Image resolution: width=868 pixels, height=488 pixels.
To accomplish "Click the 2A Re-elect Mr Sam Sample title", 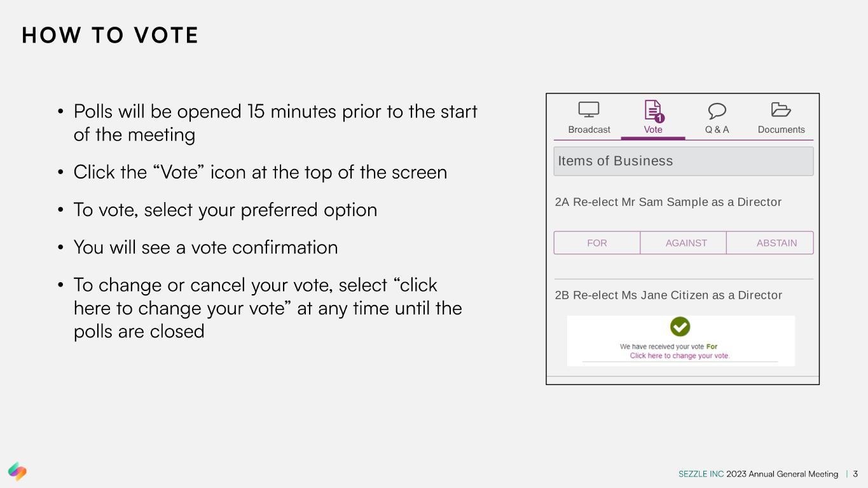I will pos(668,202).
